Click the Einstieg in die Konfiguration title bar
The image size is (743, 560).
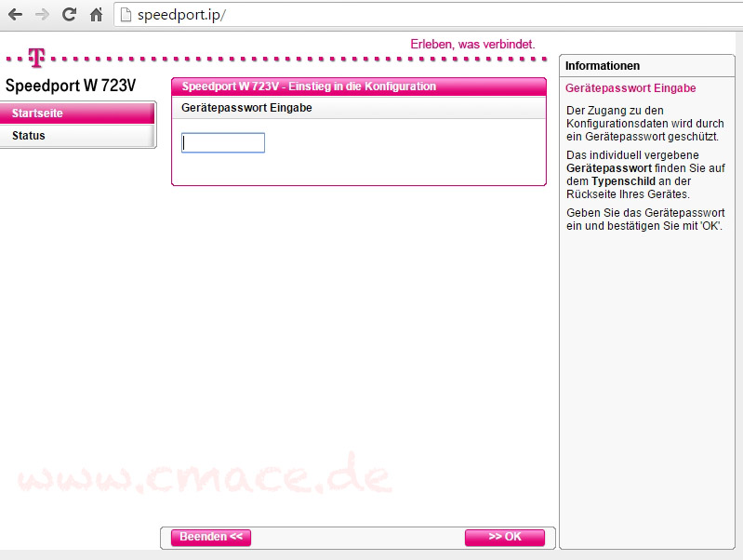click(358, 87)
